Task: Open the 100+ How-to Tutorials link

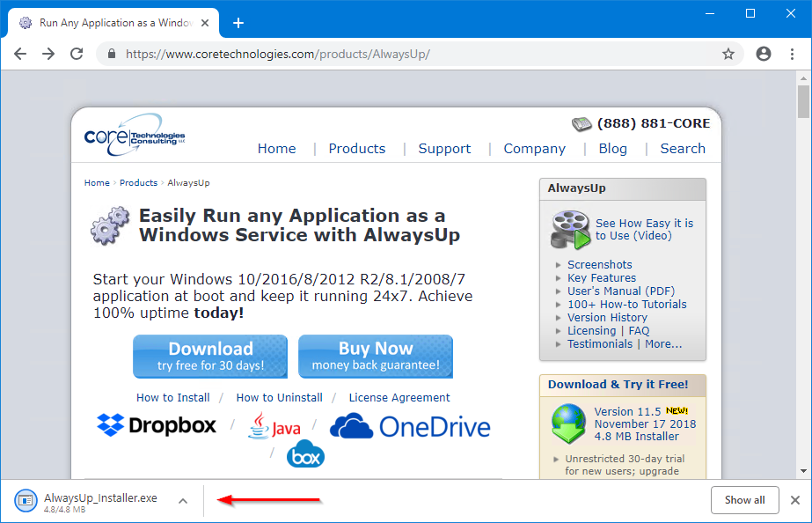Action: point(627,305)
